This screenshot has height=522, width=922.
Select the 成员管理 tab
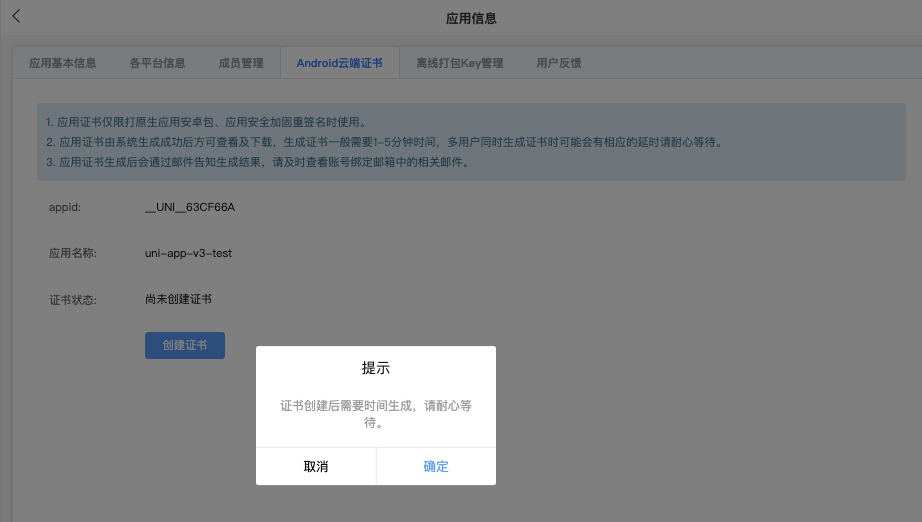click(241, 63)
